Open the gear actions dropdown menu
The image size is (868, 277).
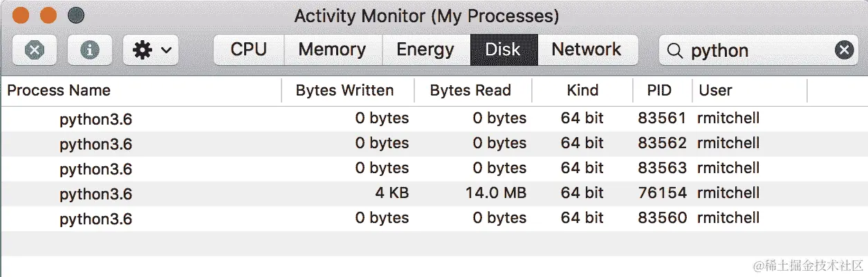(x=151, y=51)
